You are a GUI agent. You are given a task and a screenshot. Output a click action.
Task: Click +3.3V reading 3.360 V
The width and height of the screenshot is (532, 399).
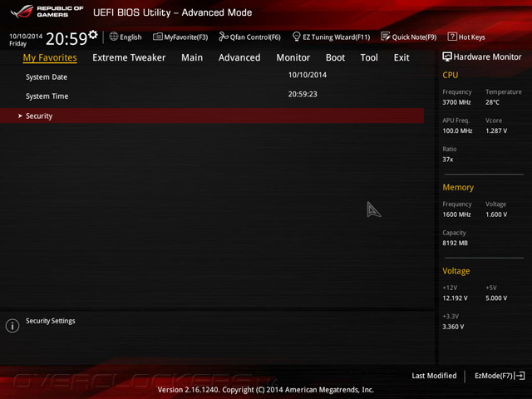[x=453, y=327]
